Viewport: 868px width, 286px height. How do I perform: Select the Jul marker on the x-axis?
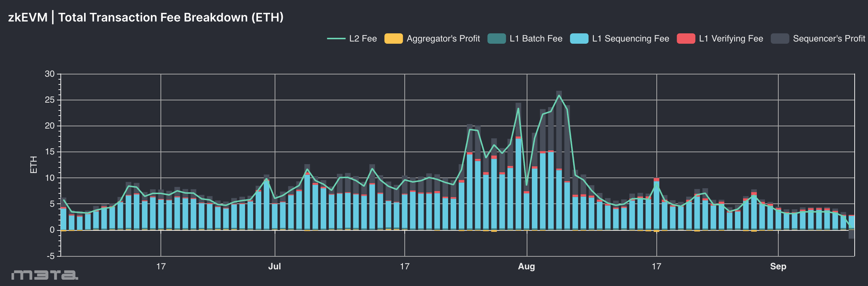click(275, 266)
